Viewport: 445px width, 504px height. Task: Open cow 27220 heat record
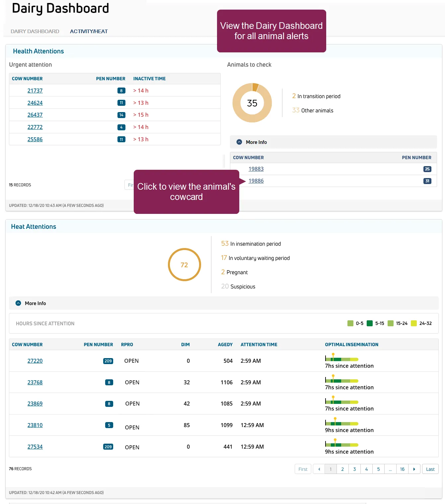[x=35, y=361]
